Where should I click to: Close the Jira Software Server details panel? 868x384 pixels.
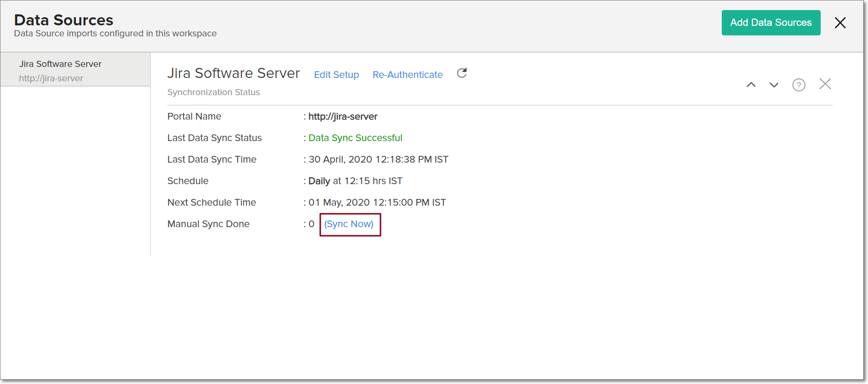(825, 84)
